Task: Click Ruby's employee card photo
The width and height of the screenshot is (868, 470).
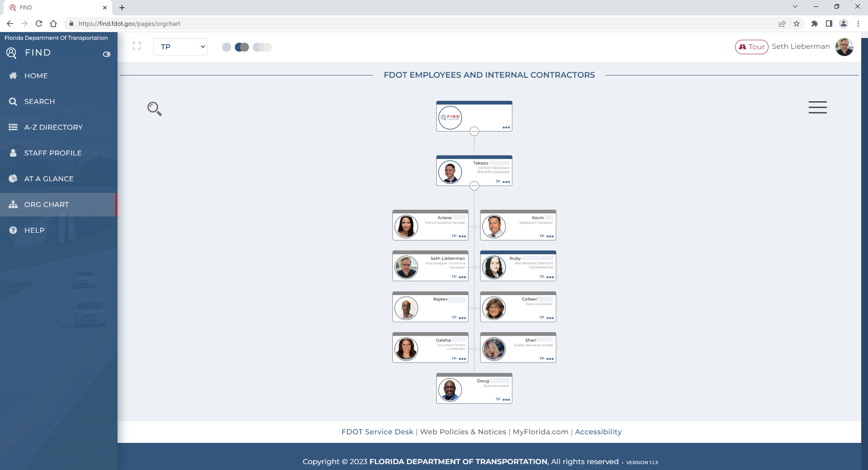Action: coord(494,267)
